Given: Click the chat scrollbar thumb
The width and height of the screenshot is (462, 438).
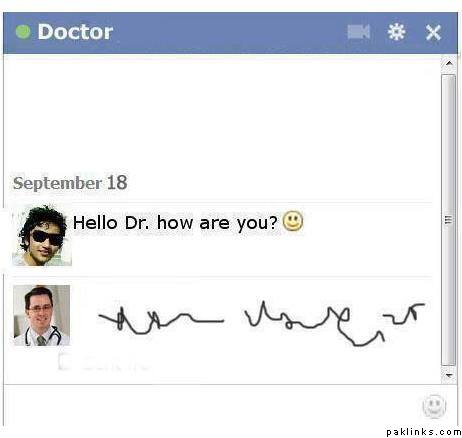Looking at the screenshot, I should click(449, 220).
